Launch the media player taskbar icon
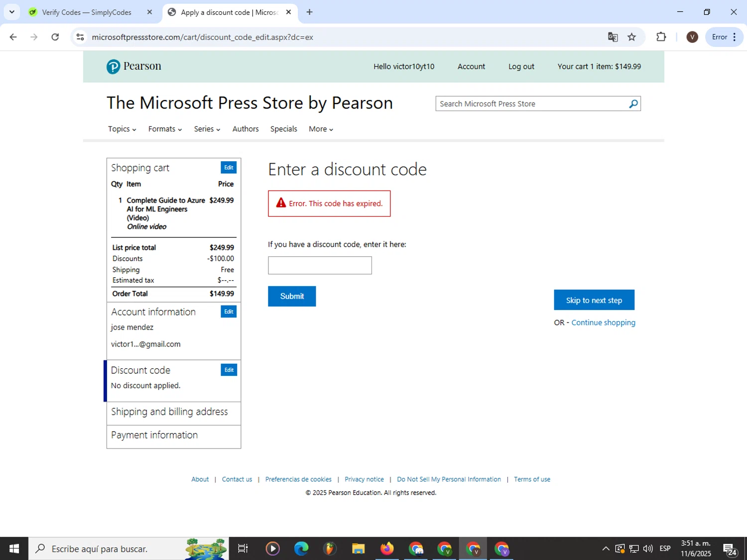Screen dimensions: 747x560 [x=272, y=549]
